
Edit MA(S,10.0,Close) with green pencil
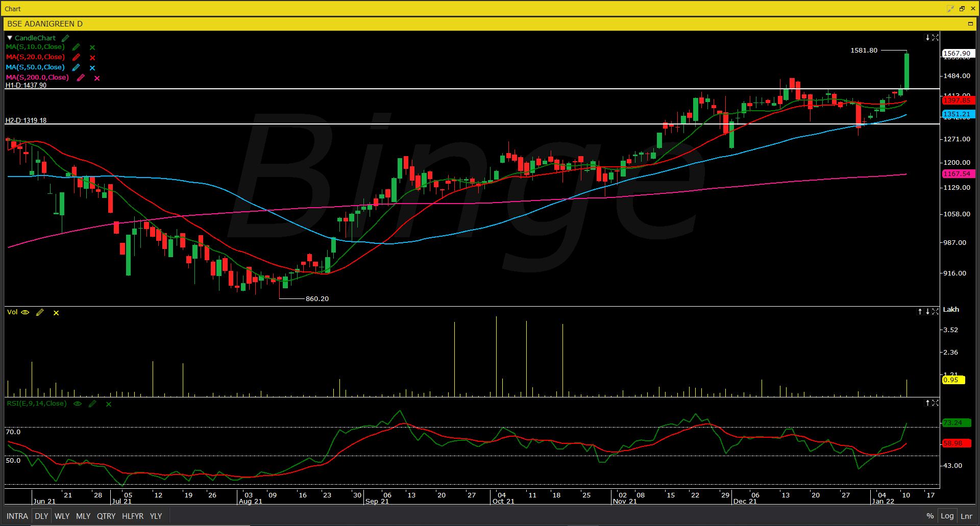point(76,47)
